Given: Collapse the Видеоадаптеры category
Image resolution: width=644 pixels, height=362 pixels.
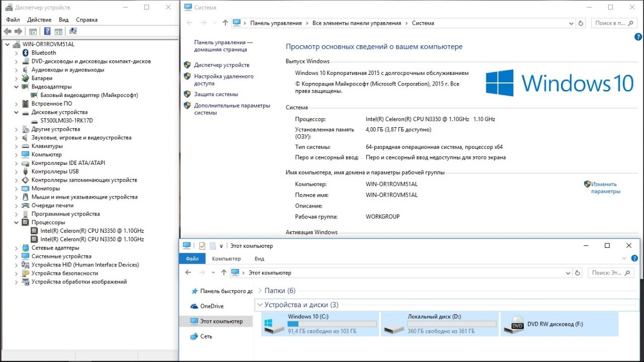Looking at the screenshot, I should (x=17, y=86).
